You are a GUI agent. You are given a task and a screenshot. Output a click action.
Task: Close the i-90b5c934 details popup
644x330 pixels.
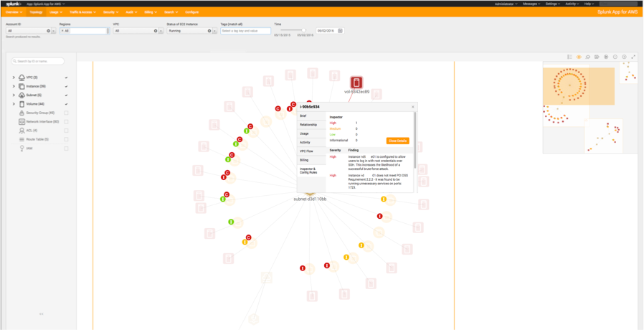tap(413, 107)
